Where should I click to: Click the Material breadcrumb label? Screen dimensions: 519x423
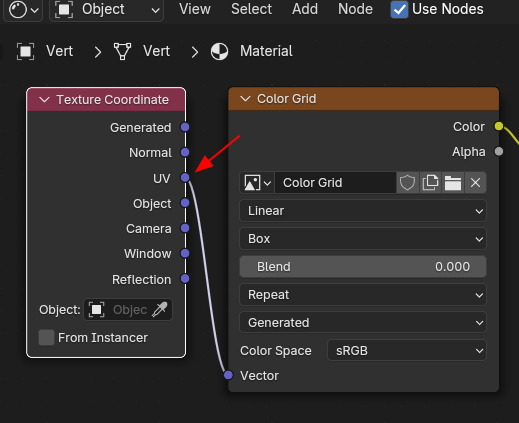coord(266,51)
